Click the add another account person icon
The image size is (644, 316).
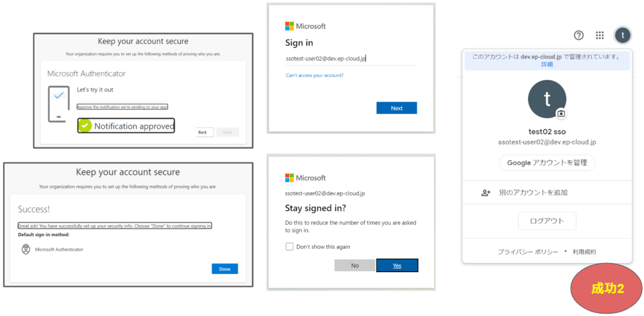pos(486,192)
